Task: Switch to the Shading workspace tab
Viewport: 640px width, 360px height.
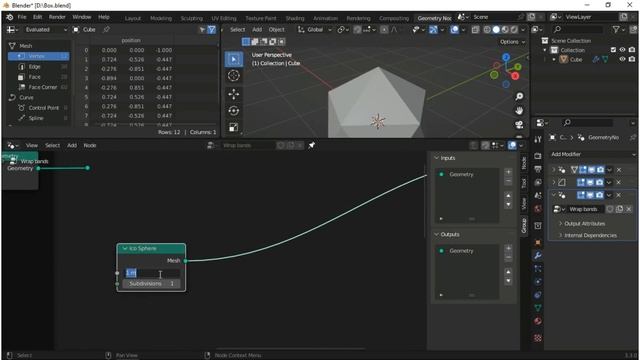Action: 295,18
